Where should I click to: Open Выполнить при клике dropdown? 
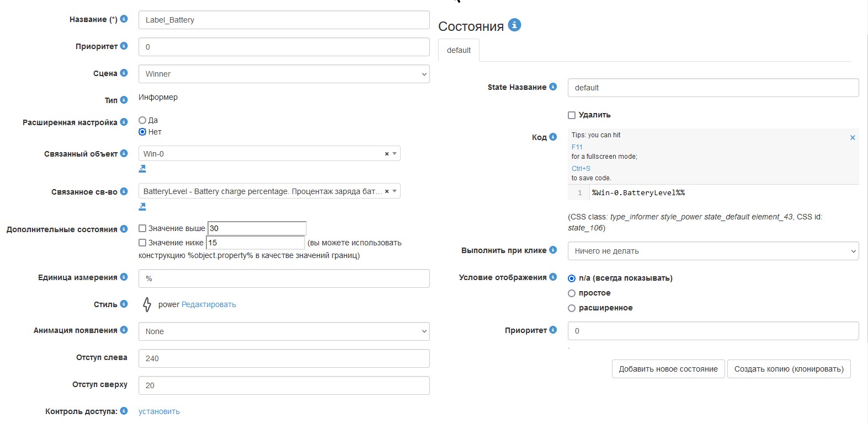[x=713, y=251]
